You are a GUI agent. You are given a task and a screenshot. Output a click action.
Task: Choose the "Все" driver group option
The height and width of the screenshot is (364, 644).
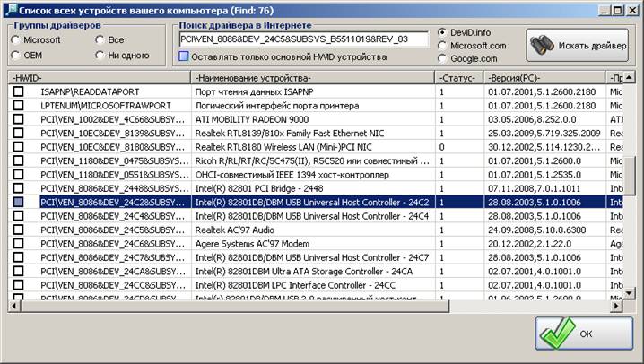tap(99, 40)
